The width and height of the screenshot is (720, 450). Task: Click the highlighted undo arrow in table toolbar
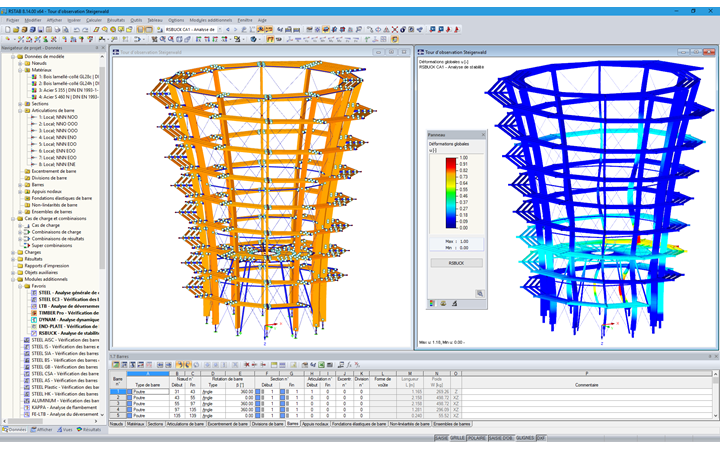(x=180, y=365)
